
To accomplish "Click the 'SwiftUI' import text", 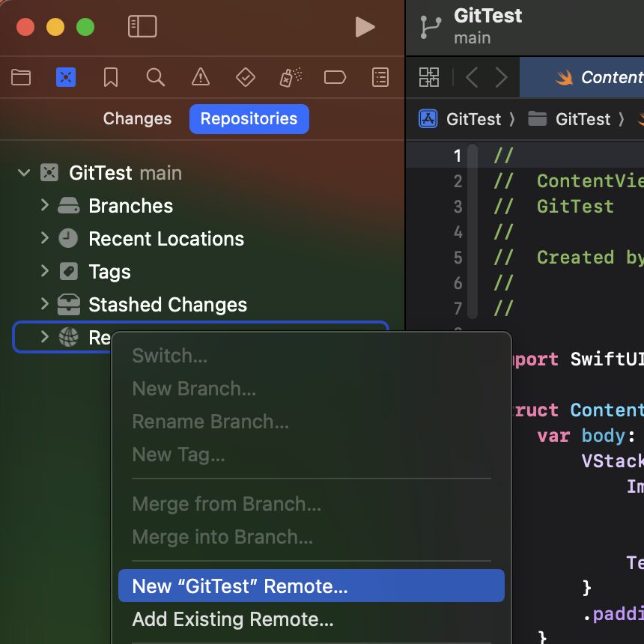I will click(x=607, y=359).
